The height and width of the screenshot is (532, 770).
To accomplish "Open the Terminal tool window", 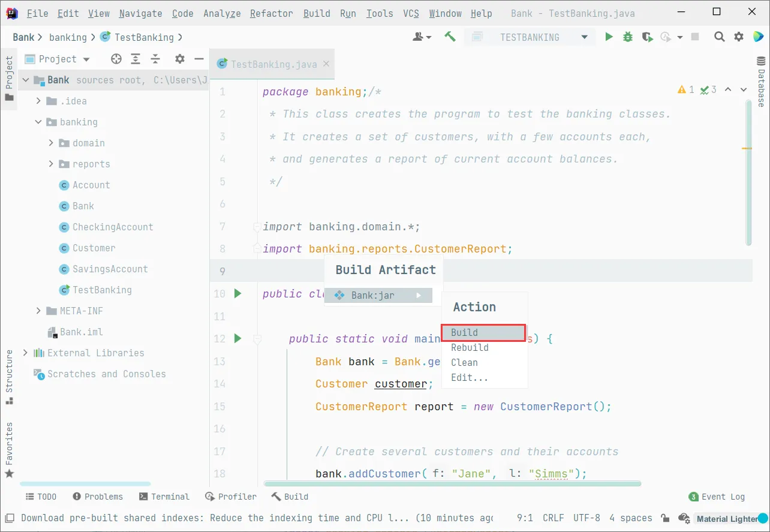I will [164, 497].
